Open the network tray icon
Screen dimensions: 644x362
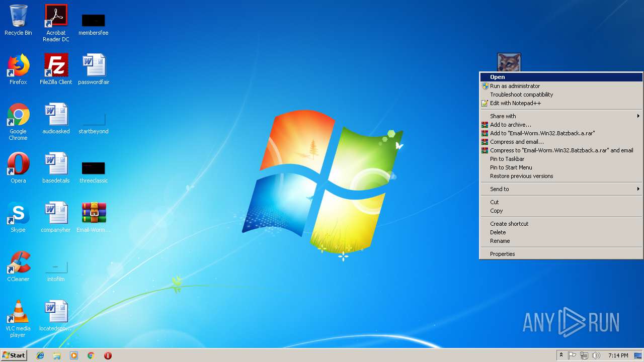pos(584,355)
